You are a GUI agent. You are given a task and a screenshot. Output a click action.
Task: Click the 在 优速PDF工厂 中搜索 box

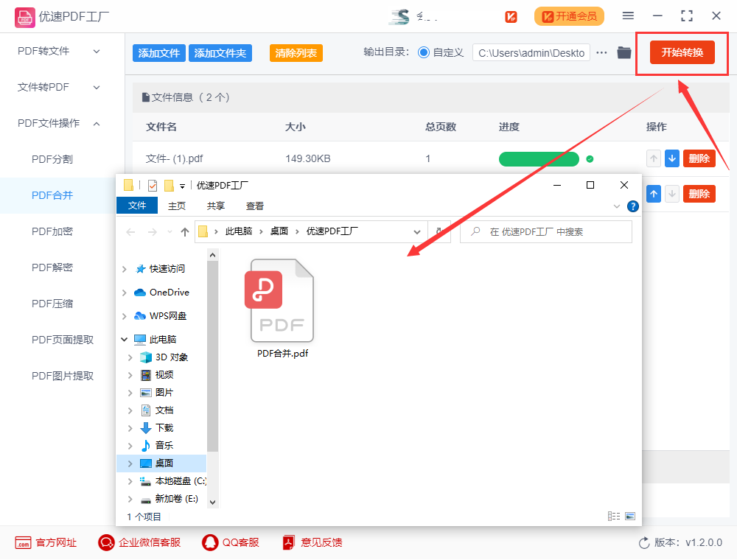(546, 231)
